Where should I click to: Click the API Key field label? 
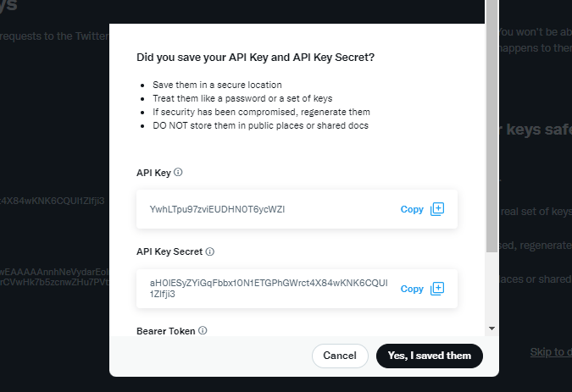(x=153, y=173)
